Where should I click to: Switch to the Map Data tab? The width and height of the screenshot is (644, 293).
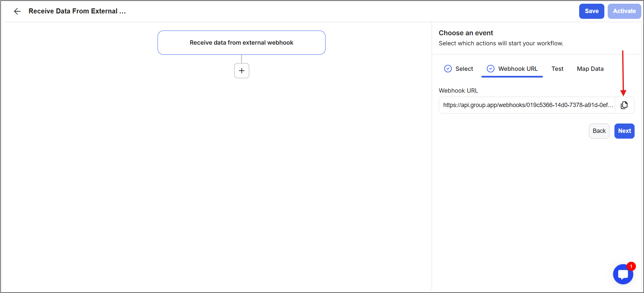point(590,69)
